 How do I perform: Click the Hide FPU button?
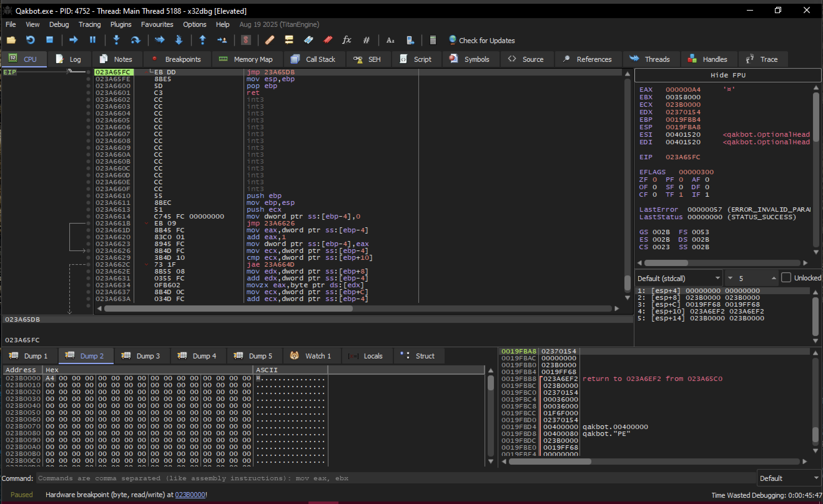point(728,75)
